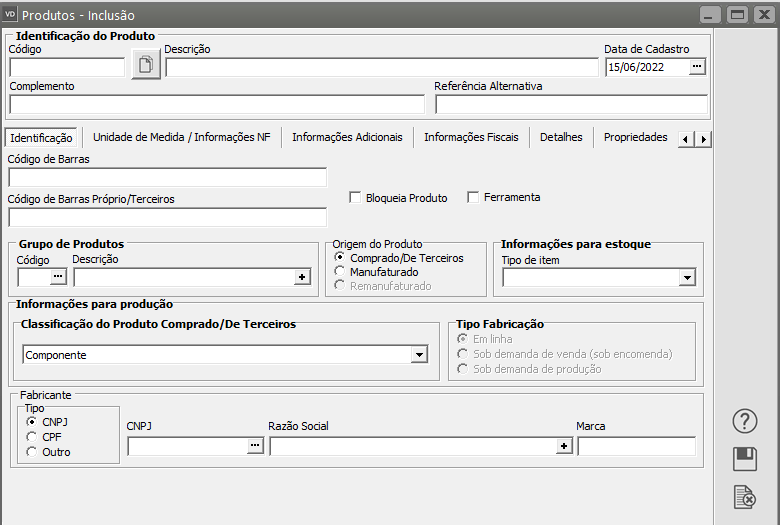Click the Código de Barras input field
The width and height of the screenshot is (780, 525).
click(167, 177)
